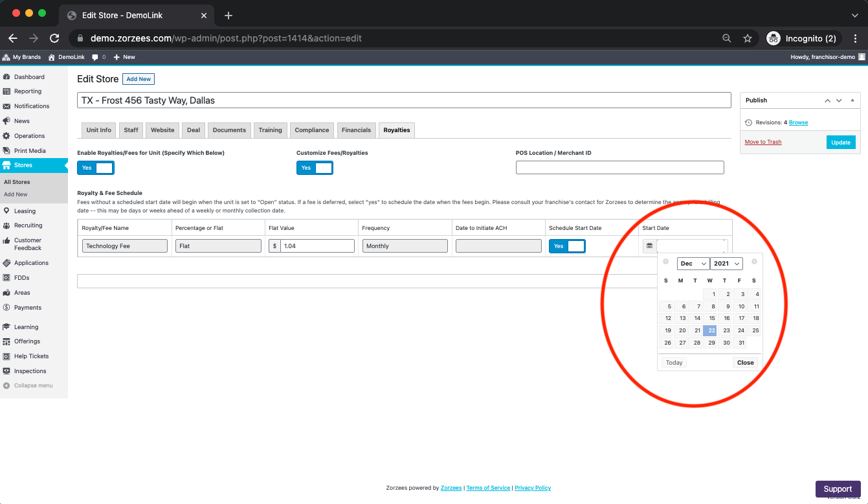Click the calendar icon beside Start Date

pyautogui.click(x=649, y=246)
